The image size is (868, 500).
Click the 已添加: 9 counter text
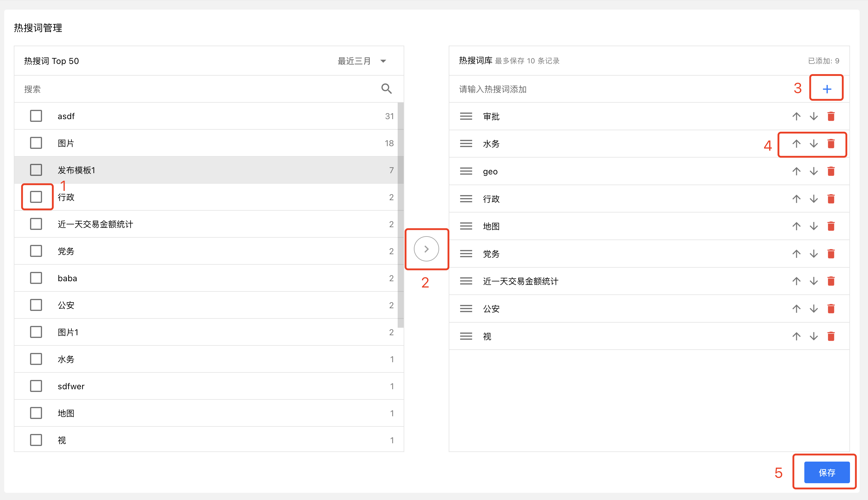(823, 61)
